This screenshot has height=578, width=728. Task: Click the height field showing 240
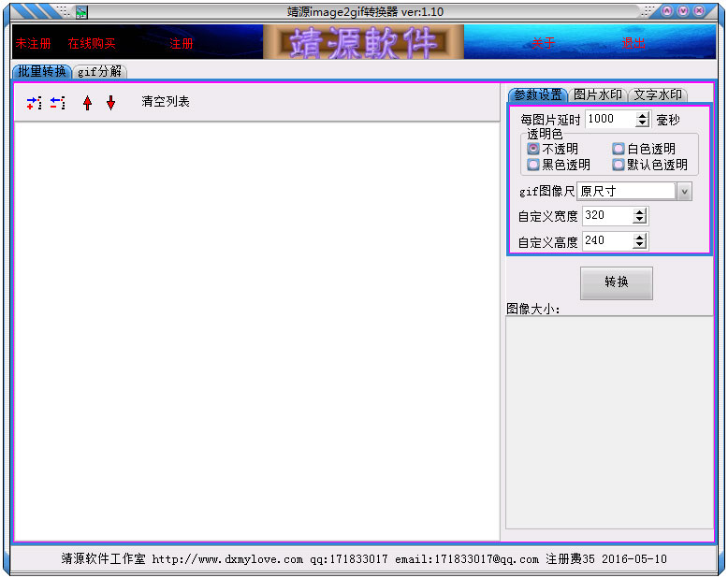[x=608, y=241]
